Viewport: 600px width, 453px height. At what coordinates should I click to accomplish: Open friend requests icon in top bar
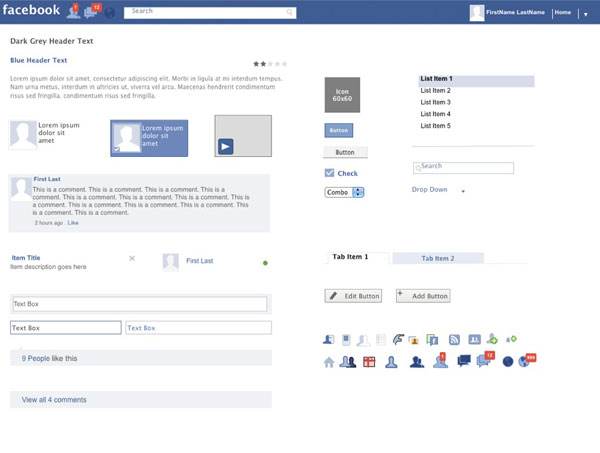tap(73, 11)
